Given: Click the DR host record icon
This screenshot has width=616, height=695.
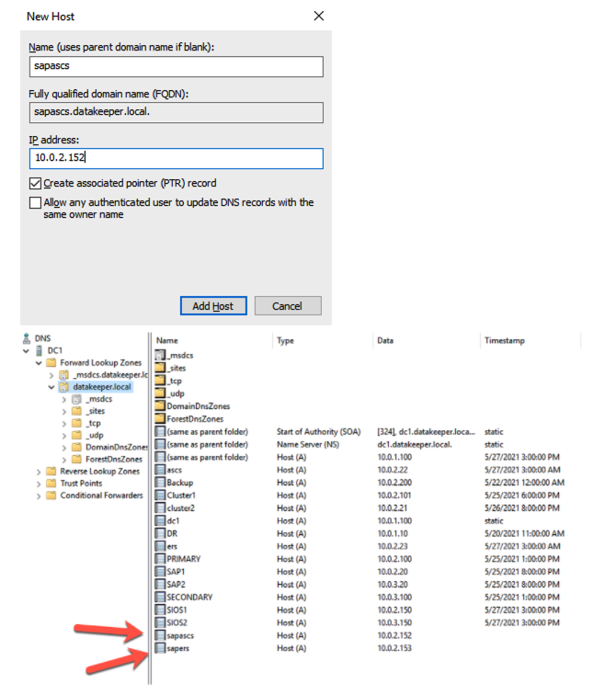Looking at the screenshot, I should (160, 533).
